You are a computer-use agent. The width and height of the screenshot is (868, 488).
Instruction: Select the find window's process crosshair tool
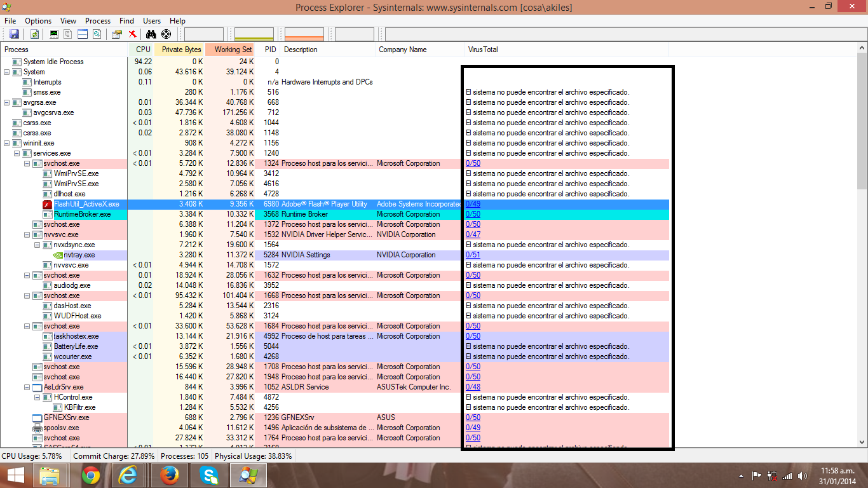point(166,34)
